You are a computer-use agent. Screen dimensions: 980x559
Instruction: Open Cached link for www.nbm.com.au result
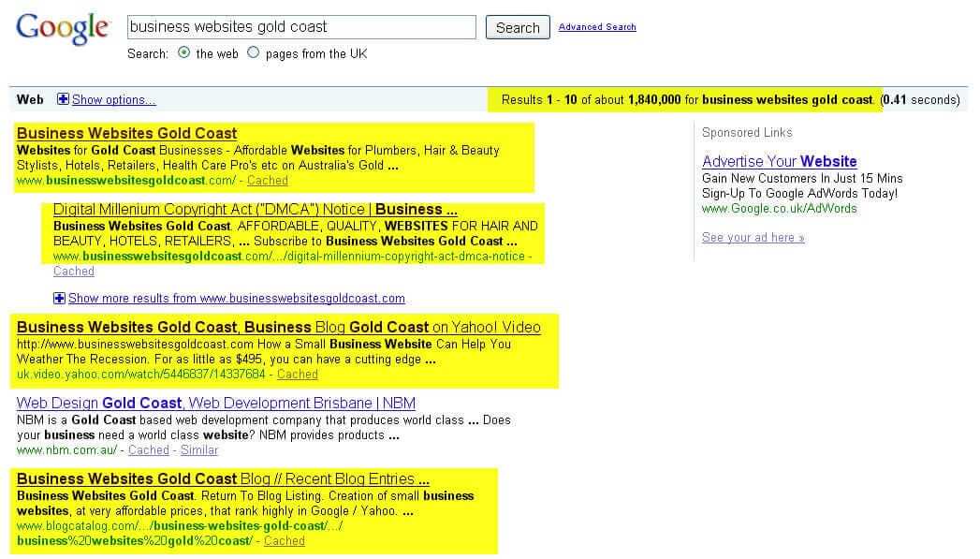point(149,449)
